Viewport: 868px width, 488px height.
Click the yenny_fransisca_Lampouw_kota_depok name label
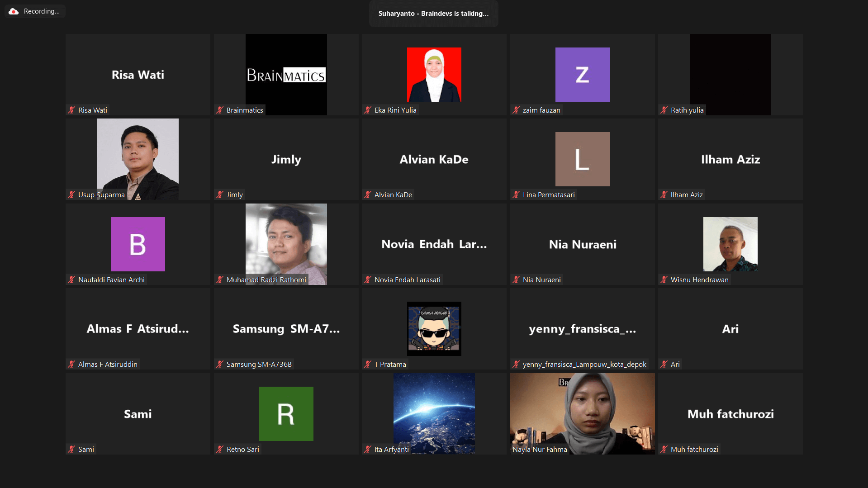[x=584, y=364]
